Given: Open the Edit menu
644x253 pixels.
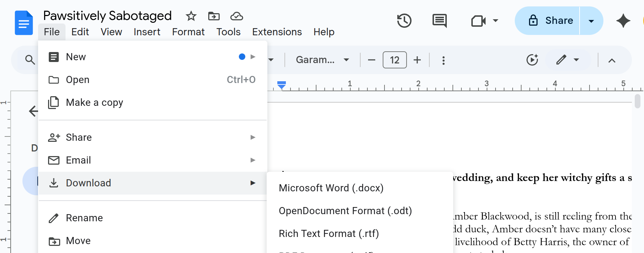Looking at the screenshot, I should (x=80, y=32).
